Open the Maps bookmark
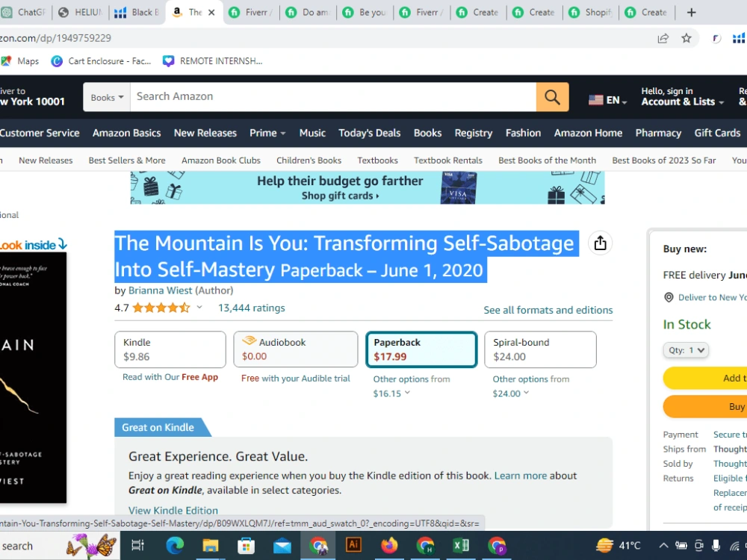 pos(20,61)
